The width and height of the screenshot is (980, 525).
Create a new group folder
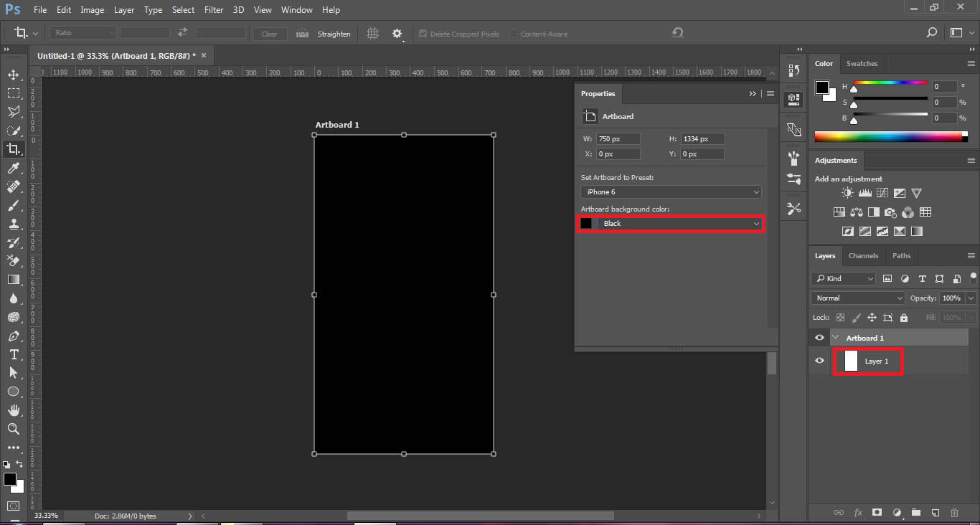point(915,513)
